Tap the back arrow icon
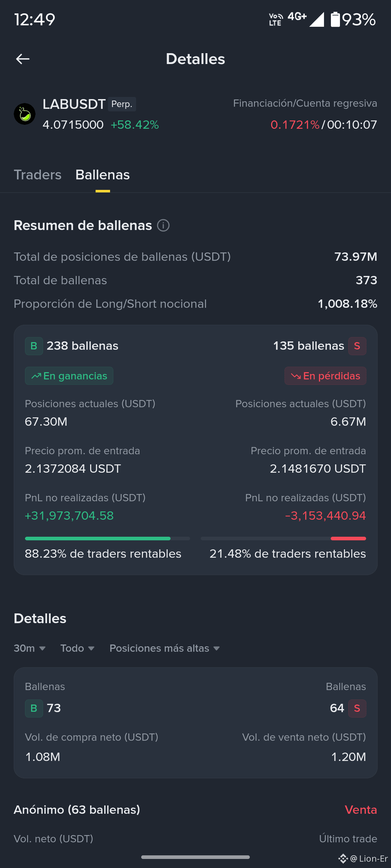Image resolution: width=391 pixels, height=868 pixels. click(x=23, y=59)
